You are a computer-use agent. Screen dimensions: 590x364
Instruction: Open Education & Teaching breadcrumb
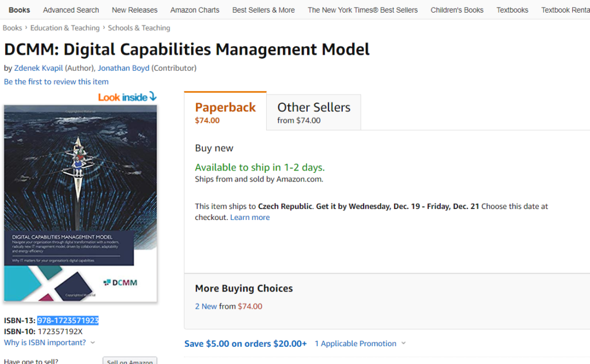[65, 28]
